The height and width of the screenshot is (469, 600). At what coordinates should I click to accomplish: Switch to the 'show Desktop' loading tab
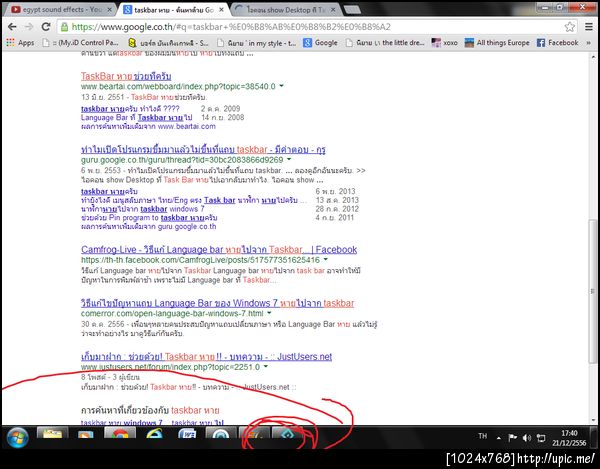(285, 10)
